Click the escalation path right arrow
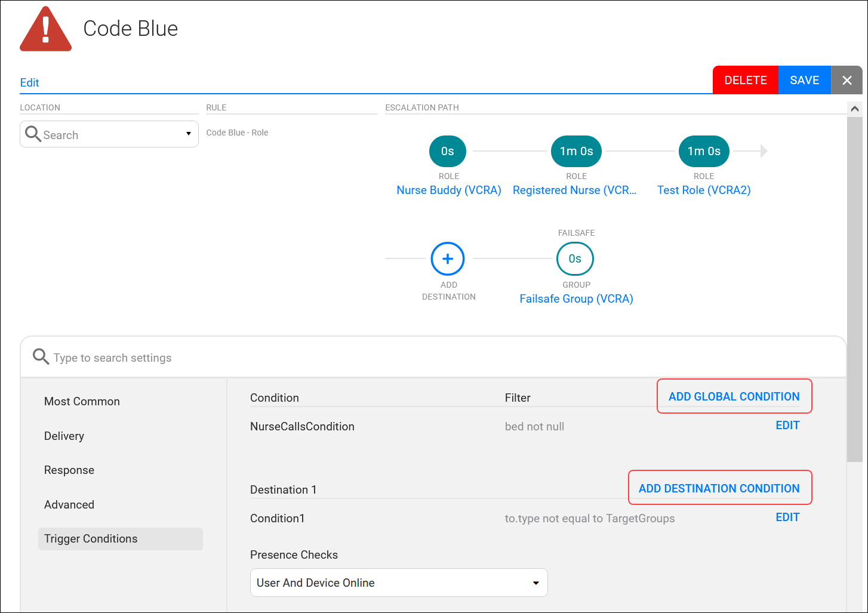 pyautogui.click(x=763, y=152)
